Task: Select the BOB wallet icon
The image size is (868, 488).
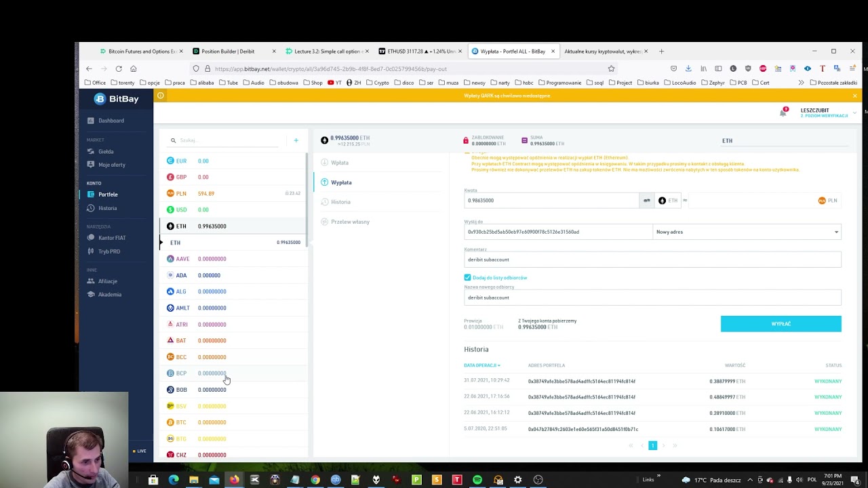Action: click(x=170, y=390)
